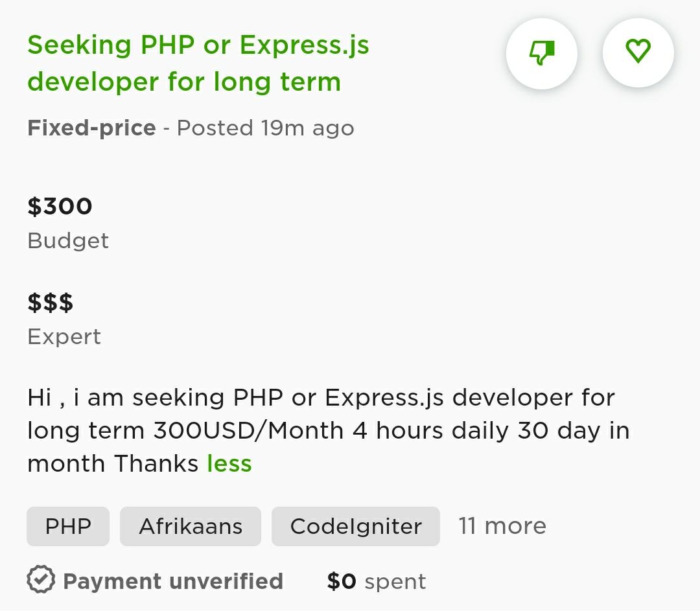Click the job description paragraph text
The width and height of the screenshot is (700, 611).
[x=329, y=430]
